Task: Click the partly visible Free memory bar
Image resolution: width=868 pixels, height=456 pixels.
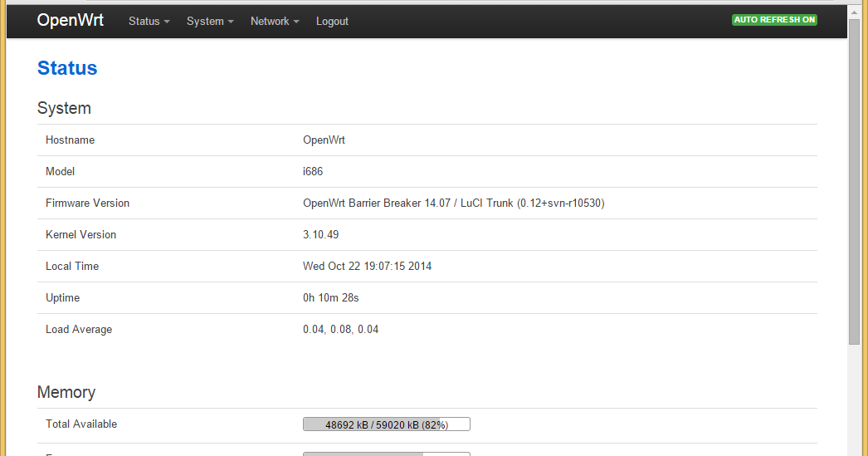Action: pyautogui.click(x=387, y=454)
